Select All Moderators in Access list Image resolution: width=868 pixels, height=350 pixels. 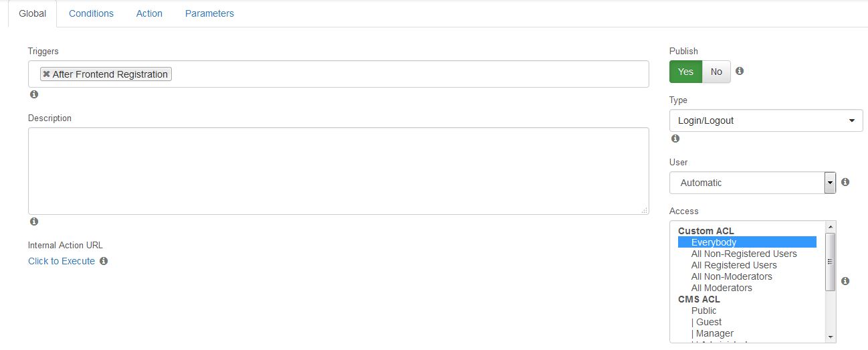click(x=722, y=288)
